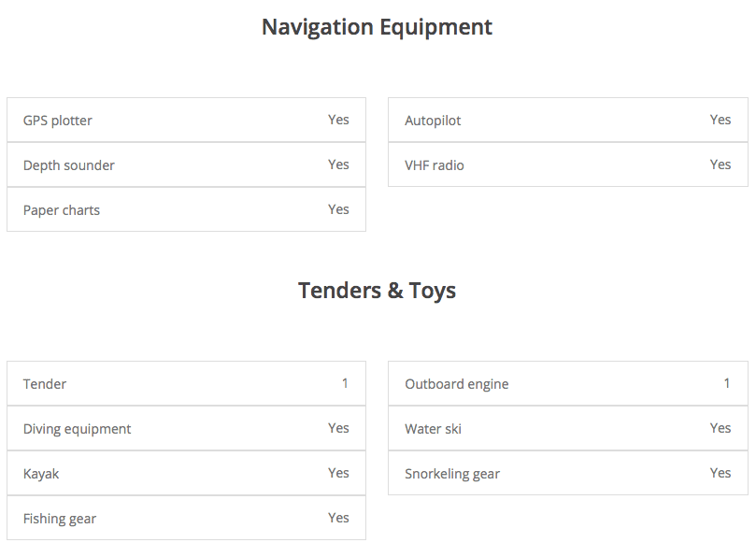Click the Kayak row label
756x557 pixels.
(x=41, y=474)
